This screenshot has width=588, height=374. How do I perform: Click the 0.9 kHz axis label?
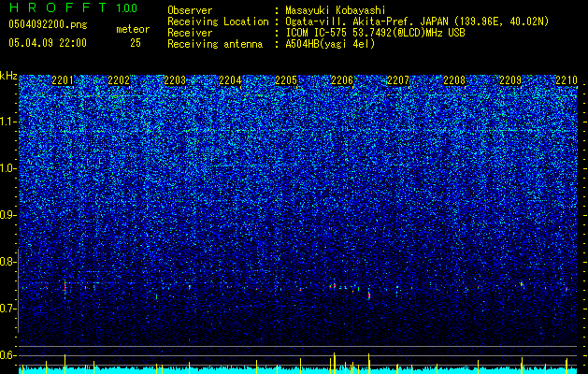(x=7, y=215)
